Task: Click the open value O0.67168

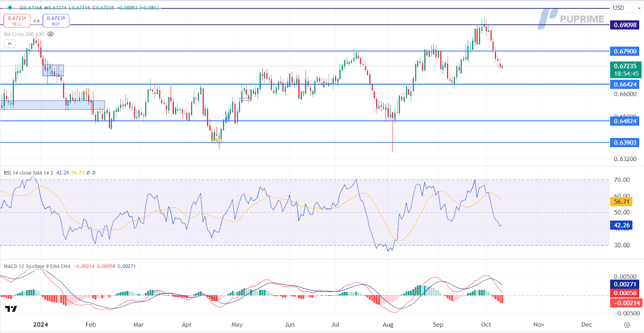Action: (31, 8)
